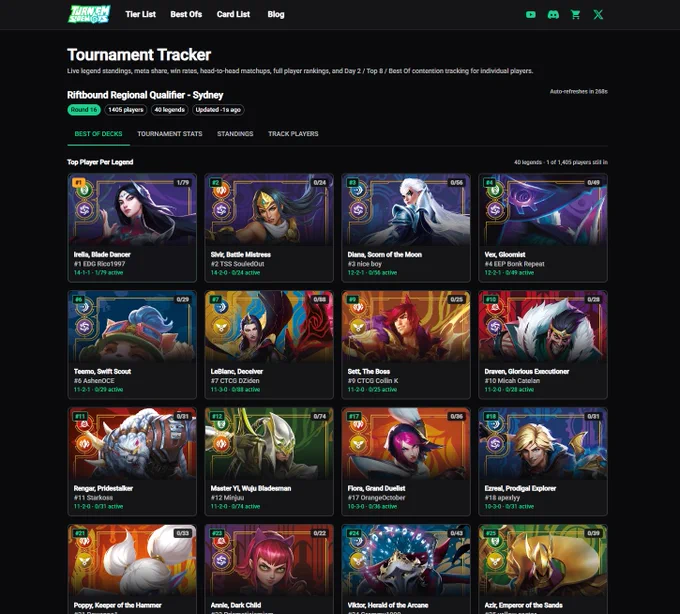
Task: Open Fiora, Grand Duelist deck card
Action: (406, 461)
